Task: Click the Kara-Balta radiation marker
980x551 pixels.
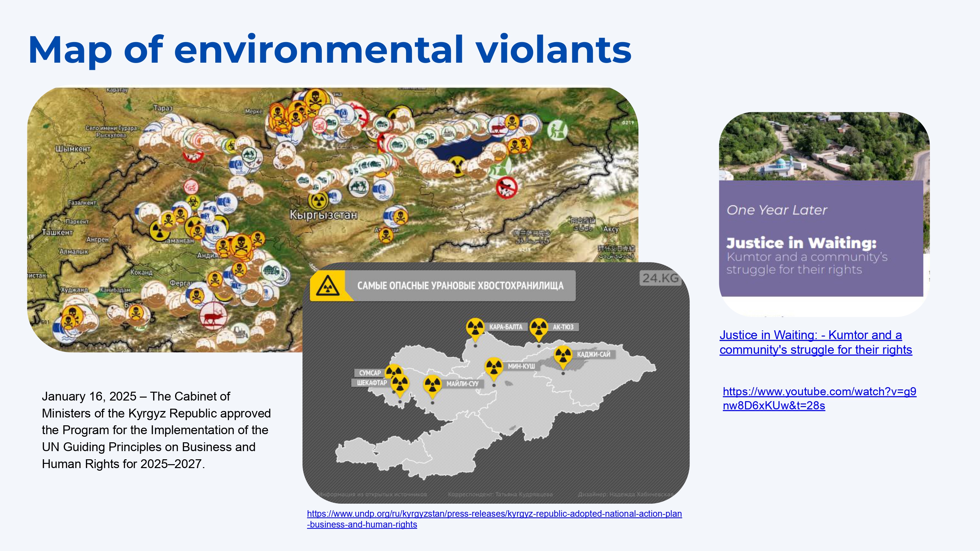Action: (x=475, y=327)
